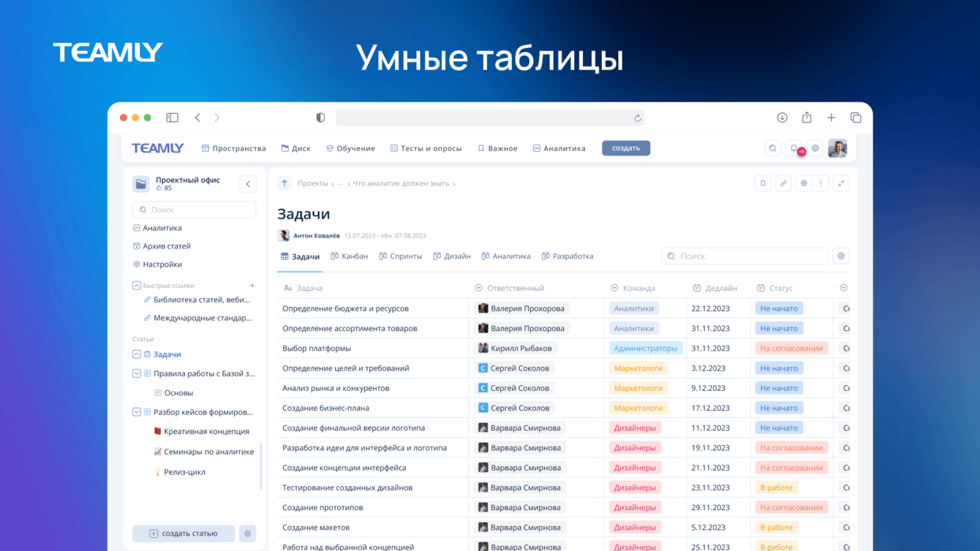Switch to the Дизайн view tab
The height and width of the screenshot is (551, 980).
452,256
